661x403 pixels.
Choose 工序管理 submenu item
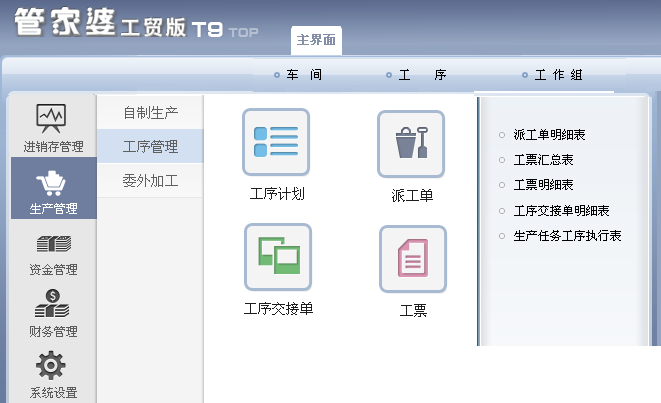pos(150,146)
